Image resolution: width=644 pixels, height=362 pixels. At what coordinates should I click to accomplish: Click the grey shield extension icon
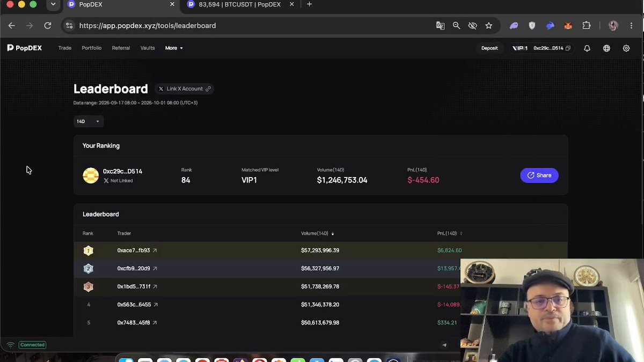point(532,26)
